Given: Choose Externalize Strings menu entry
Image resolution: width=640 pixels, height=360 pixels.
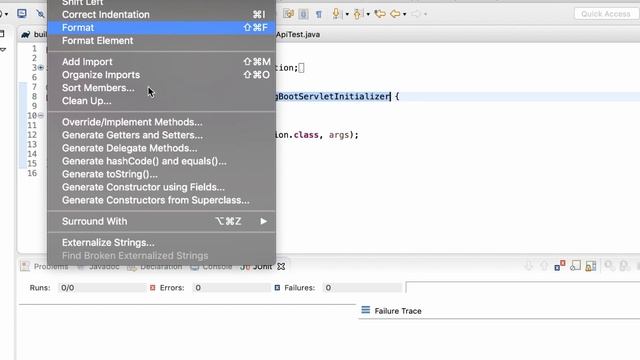Looking at the screenshot, I should [161, 242].
